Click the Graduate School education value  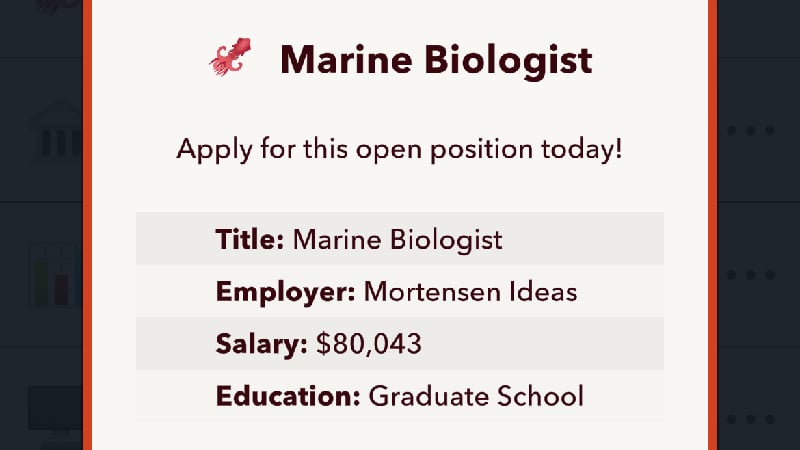(x=476, y=396)
